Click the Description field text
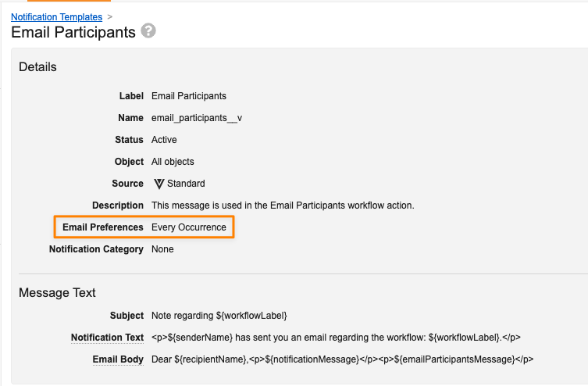The image size is (588, 386). point(282,206)
